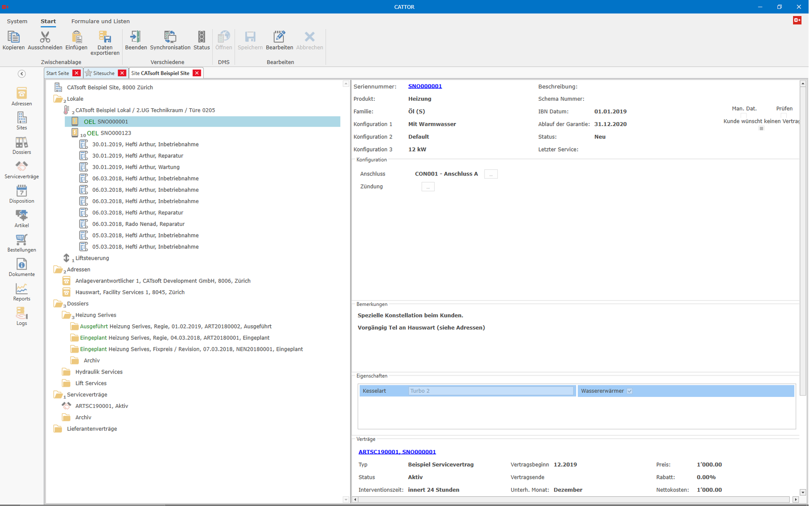Open the Serviceverträge sidebar panel

(22, 169)
